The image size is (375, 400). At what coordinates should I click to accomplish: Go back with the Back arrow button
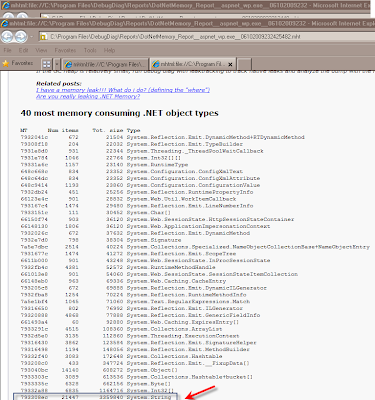pos(7,36)
